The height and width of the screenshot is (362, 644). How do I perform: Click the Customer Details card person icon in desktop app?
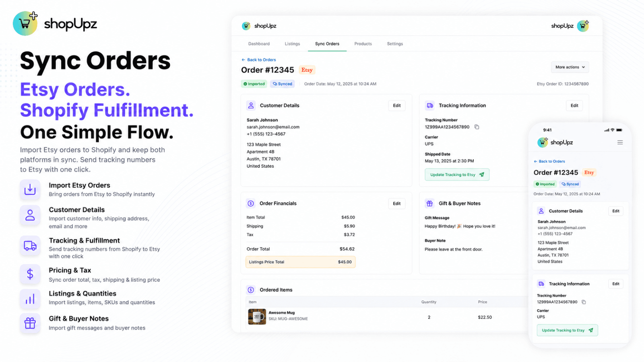point(251,105)
